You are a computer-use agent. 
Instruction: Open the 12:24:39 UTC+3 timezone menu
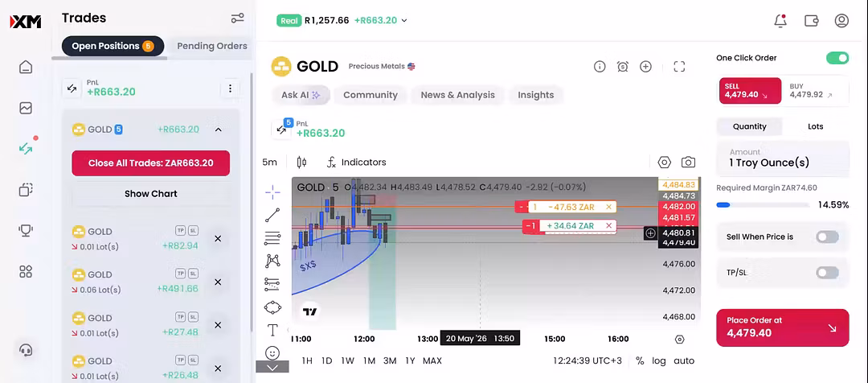point(587,360)
